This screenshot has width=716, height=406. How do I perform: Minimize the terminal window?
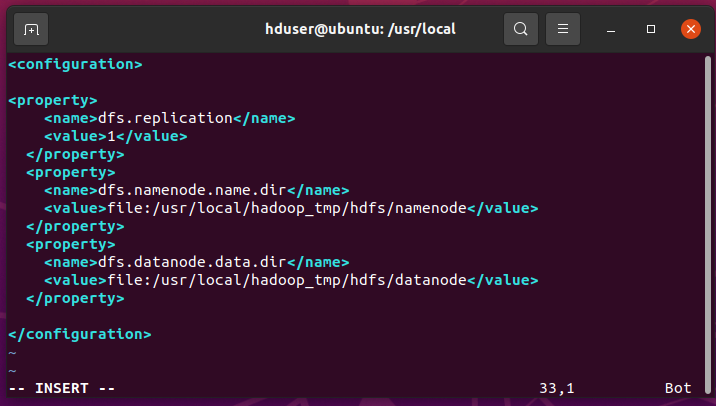[611, 29]
